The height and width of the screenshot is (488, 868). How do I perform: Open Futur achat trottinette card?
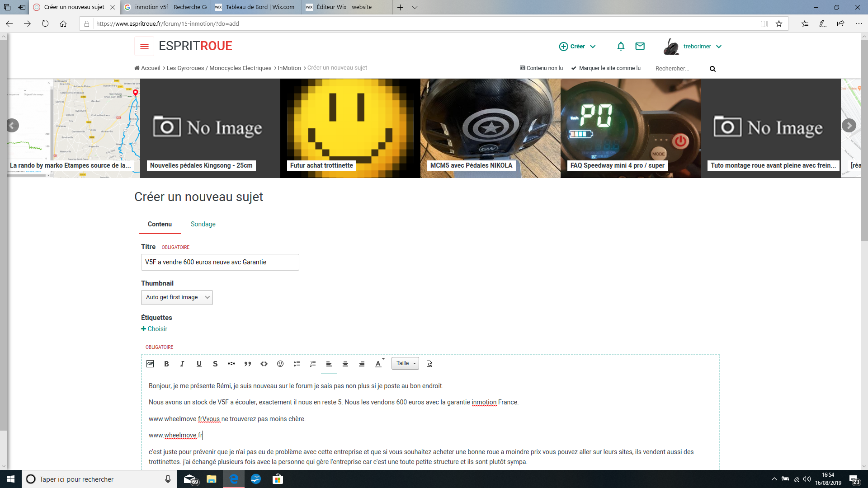(x=350, y=128)
